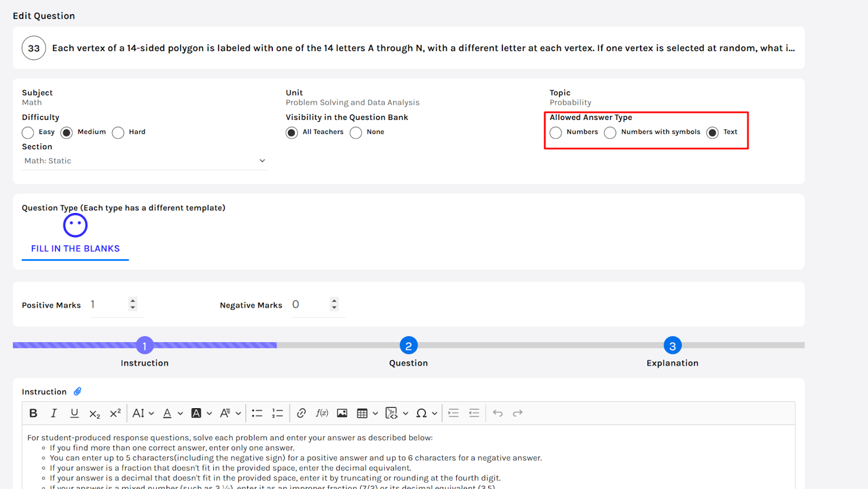Click question number 33 badge
The width and height of the screenshot is (868, 489).
tap(34, 48)
